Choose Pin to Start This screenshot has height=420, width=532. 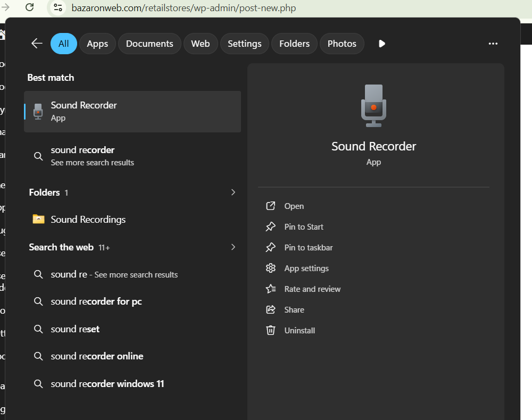[x=304, y=227]
